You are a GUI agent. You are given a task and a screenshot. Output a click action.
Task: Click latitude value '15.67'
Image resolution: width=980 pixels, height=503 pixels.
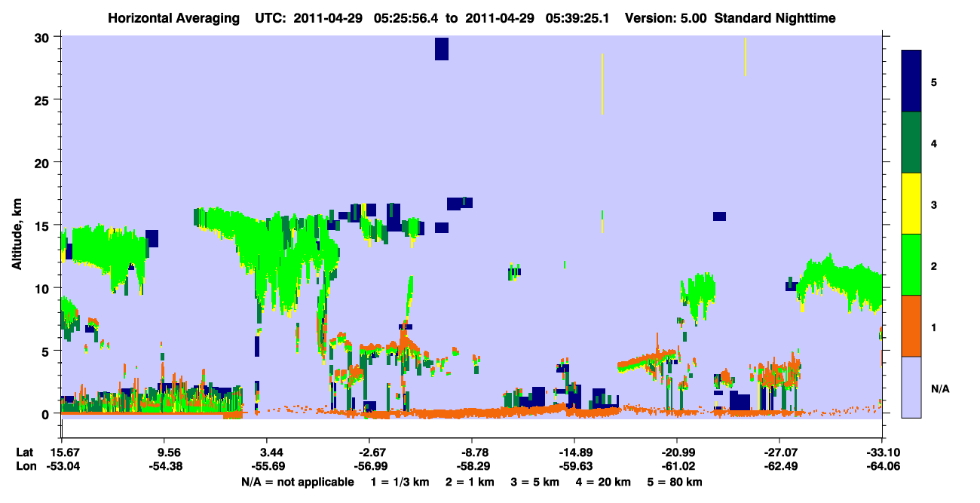pyautogui.click(x=61, y=452)
